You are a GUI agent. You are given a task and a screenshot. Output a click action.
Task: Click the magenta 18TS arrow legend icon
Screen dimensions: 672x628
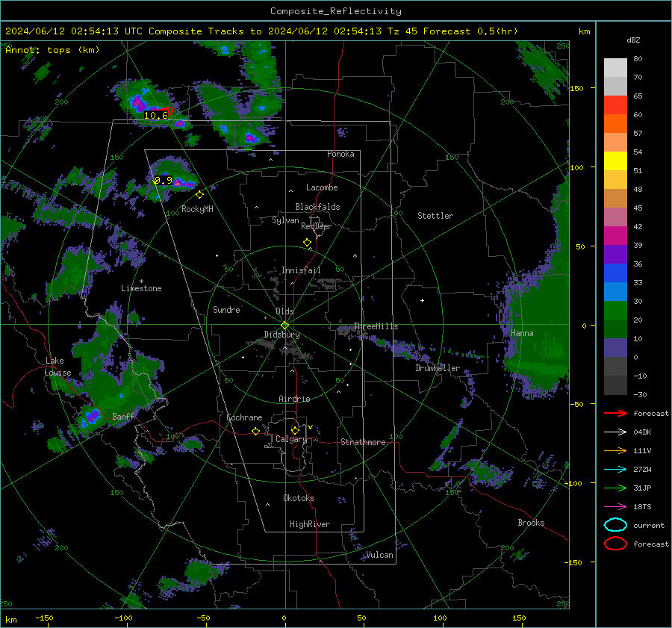pos(615,507)
